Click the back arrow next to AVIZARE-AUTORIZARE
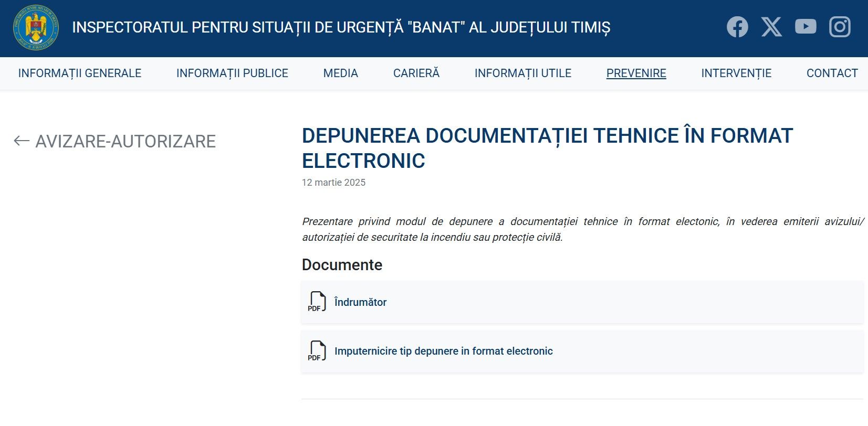The width and height of the screenshot is (868, 426). 21,141
